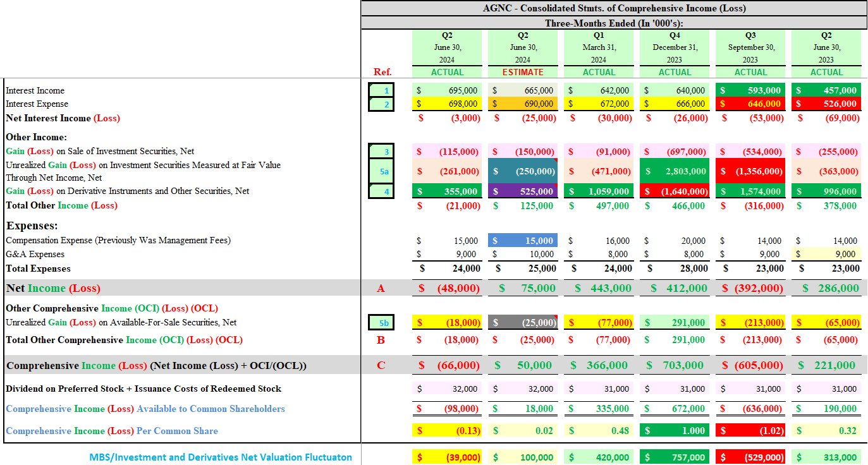Click the 497,000 total other income cell
868x465 pixels.
pos(599,205)
